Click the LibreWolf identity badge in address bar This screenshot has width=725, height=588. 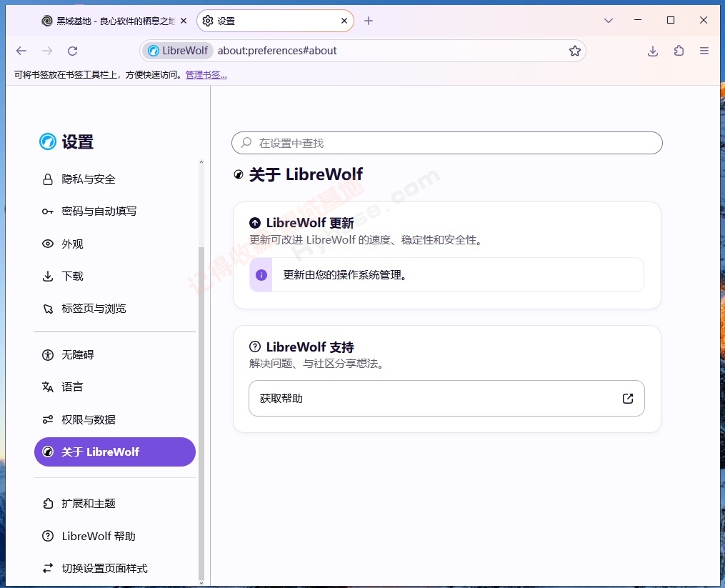(x=178, y=51)
